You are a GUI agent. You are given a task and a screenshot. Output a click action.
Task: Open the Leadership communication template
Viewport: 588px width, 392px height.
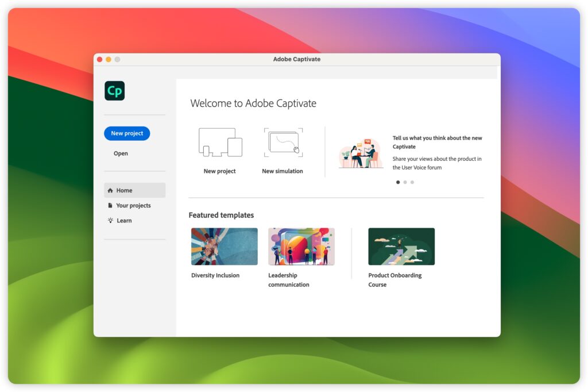(x=301, y=245)
